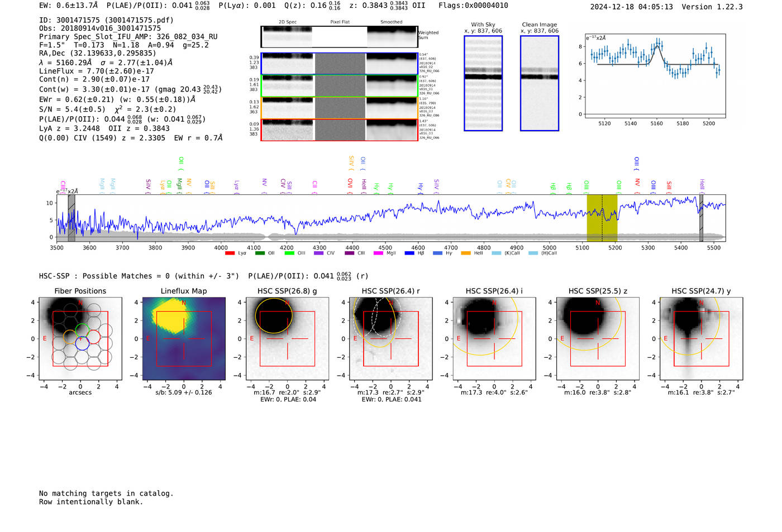Viewport: 782px width, 532px height.
Task: Click the CIII legend swatch
Action: 349,253
